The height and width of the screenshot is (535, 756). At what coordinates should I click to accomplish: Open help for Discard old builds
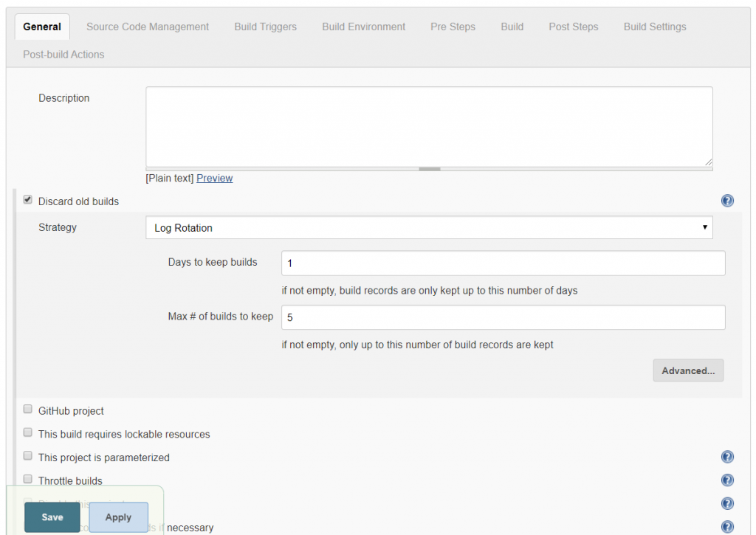(727, 201)
